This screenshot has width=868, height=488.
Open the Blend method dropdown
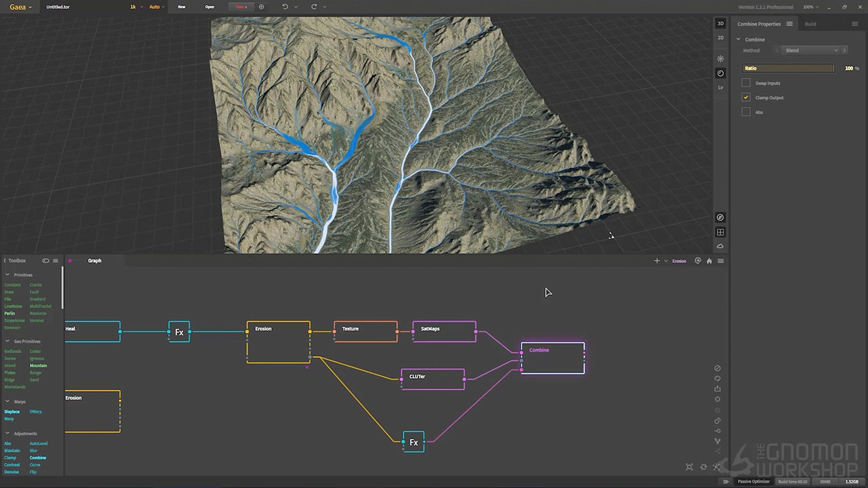(x=812, y=50)
